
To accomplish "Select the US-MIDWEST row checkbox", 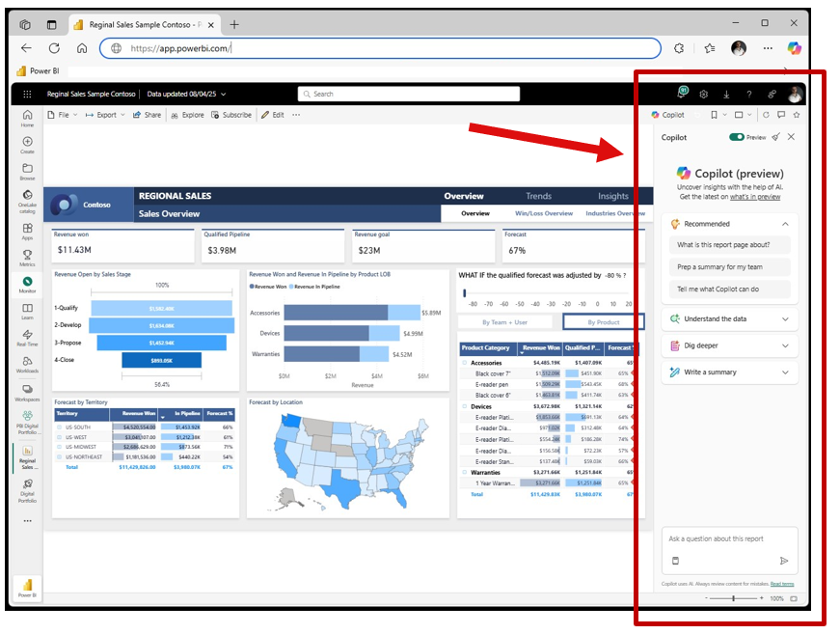I will (60, 447).
